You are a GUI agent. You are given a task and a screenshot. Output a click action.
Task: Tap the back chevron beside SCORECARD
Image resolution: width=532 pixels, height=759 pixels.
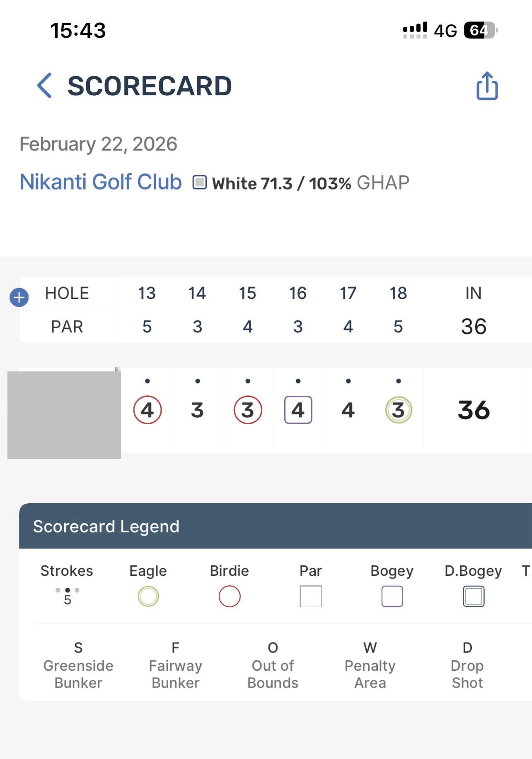[x=45, y=85]
